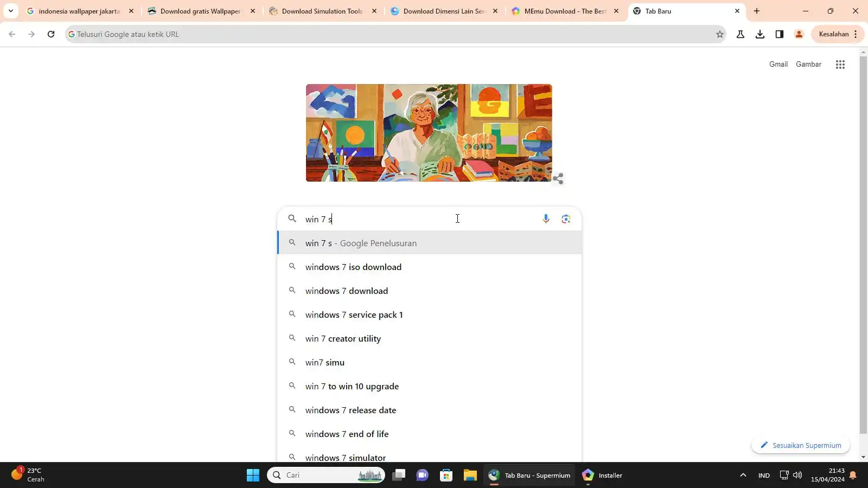The image size is (868, 488).
Task: Open the notification bell icon
Action: [x=853, y=476]
